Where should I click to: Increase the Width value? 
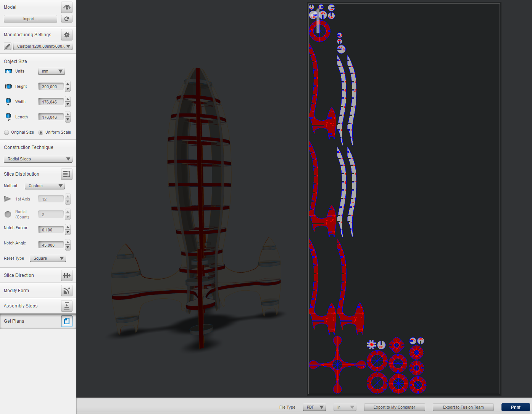click(x=68, y=99)
